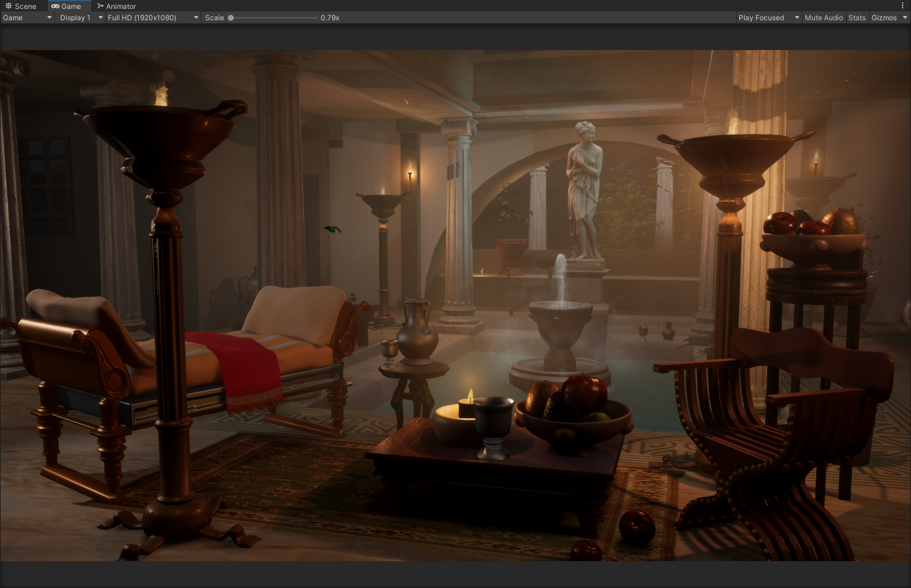Open the Animator tab
This screenshot has height=588, width=911.
(116, 6)
